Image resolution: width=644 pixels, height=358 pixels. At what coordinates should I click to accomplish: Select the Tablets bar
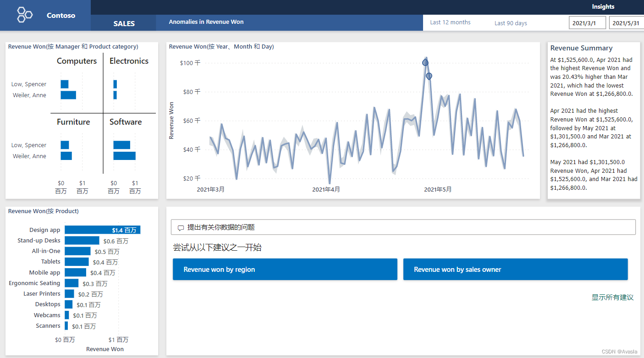77,262
